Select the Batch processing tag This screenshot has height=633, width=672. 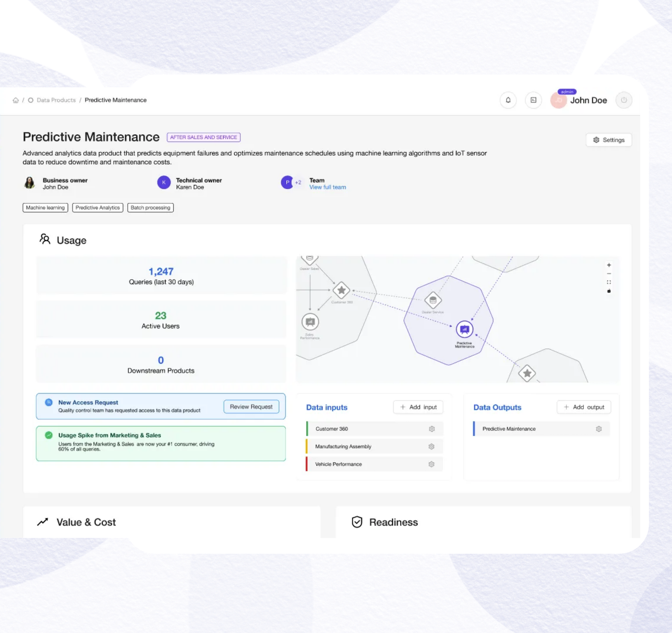tap(151, 207)
